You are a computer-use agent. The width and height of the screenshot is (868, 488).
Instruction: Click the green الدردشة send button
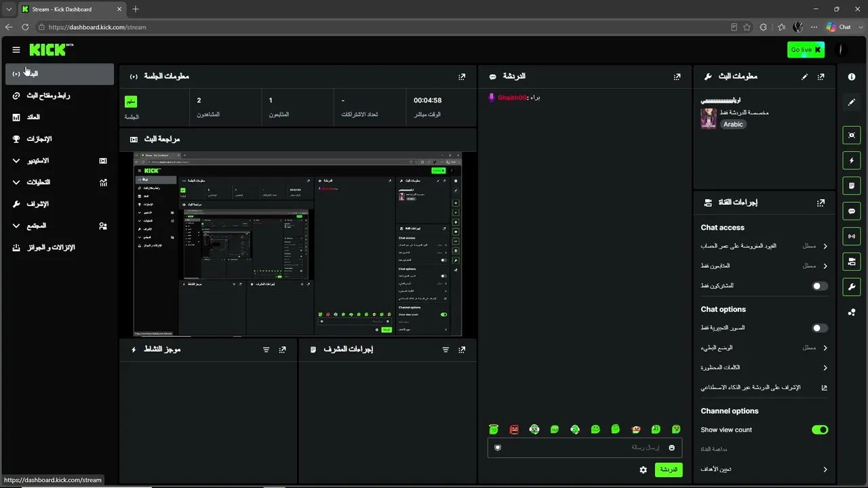pyautogui.click(x=669, y=470)
